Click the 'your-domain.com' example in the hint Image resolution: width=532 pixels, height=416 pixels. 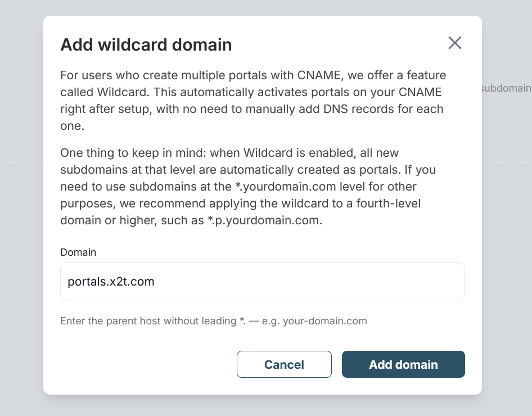[324, 321]
